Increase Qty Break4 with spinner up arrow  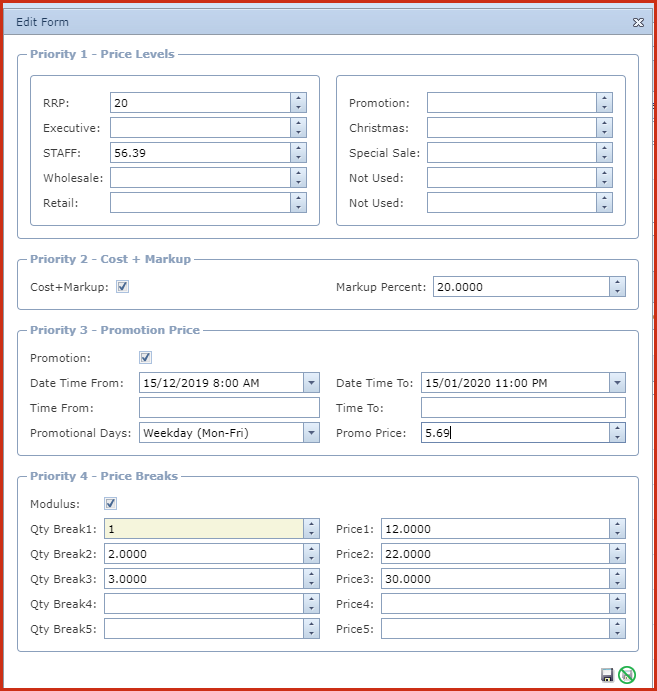click(x=311, y=599)
